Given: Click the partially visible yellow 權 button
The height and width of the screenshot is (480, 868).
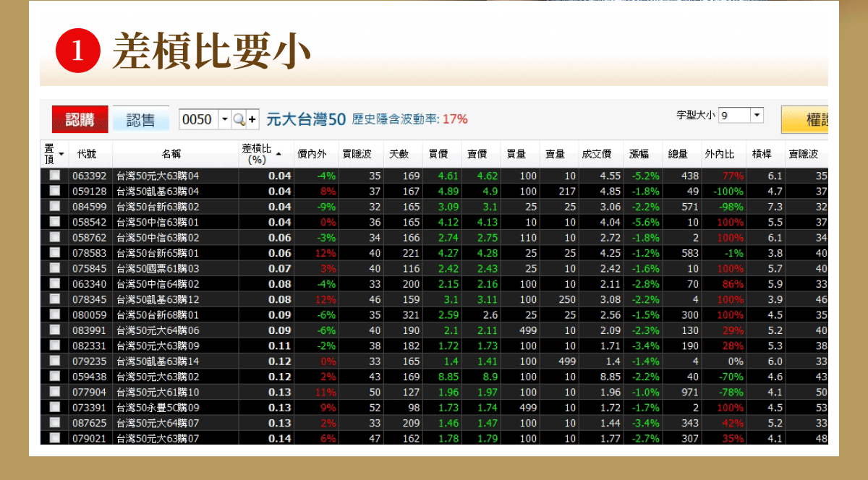Looking at the screenshot, I should pos(804,120).
